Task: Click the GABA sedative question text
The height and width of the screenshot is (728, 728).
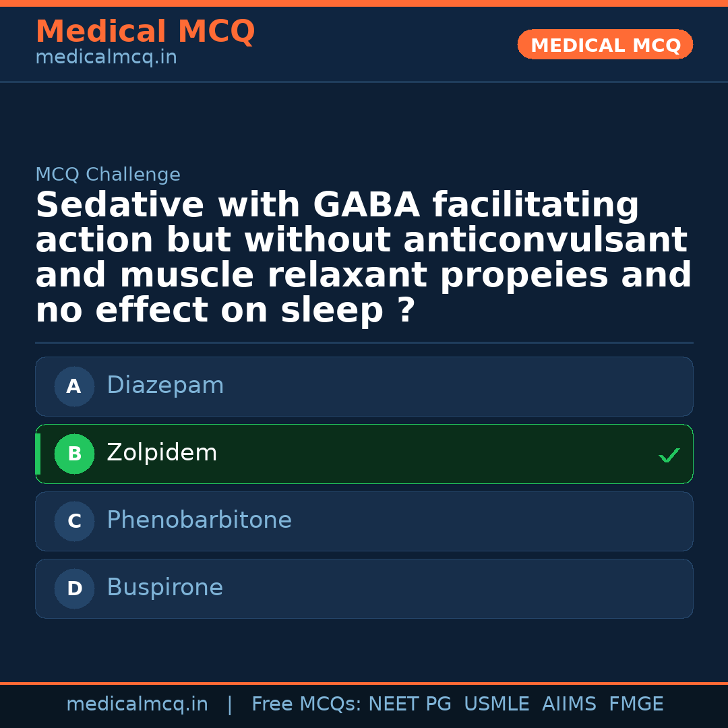Action: pyautogui.click(x=363, y=257)
